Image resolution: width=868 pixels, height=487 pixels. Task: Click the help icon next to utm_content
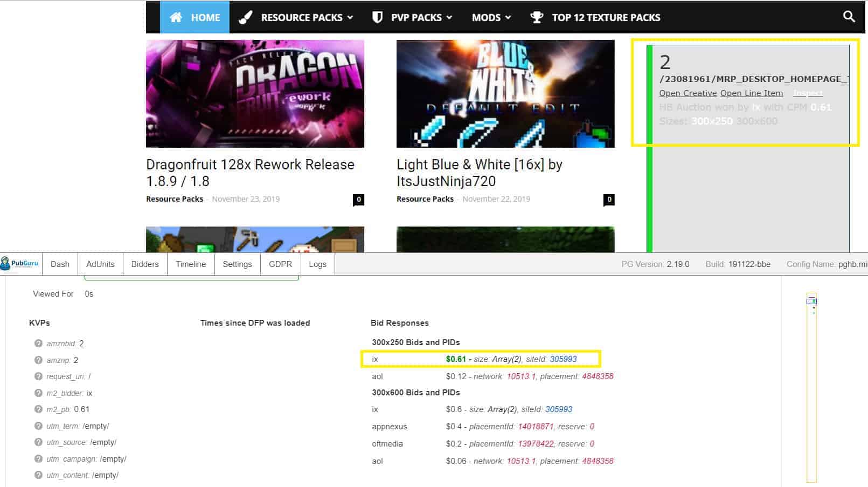[x=38, y=475]
